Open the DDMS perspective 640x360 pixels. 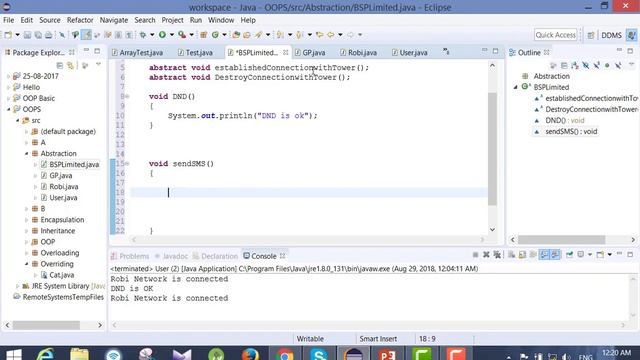(x=611, y=35)
